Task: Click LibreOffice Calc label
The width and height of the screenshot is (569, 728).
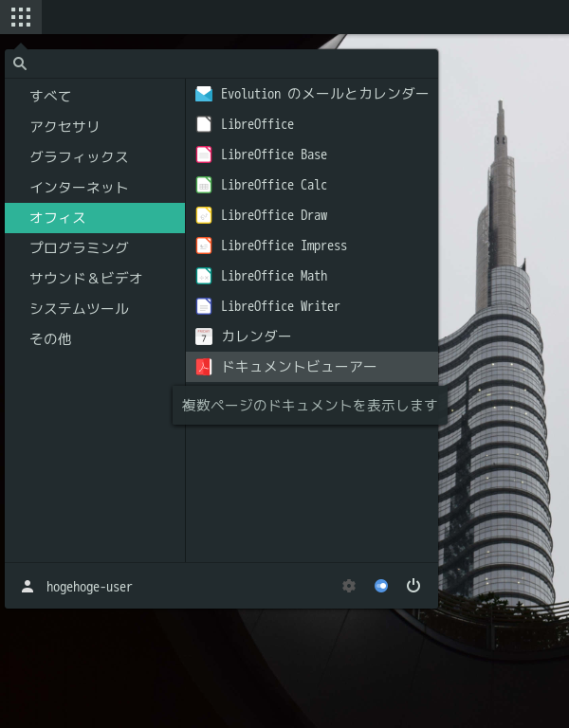Action: tap(274, 185)
